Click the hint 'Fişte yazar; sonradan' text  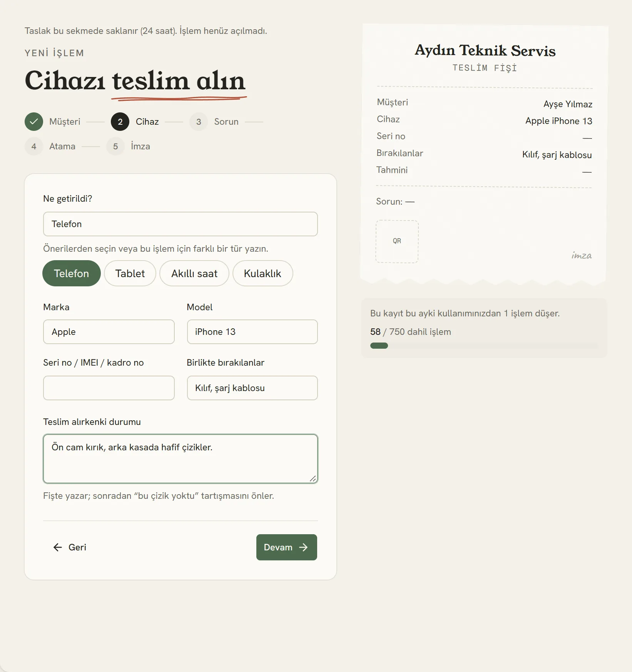159,496
